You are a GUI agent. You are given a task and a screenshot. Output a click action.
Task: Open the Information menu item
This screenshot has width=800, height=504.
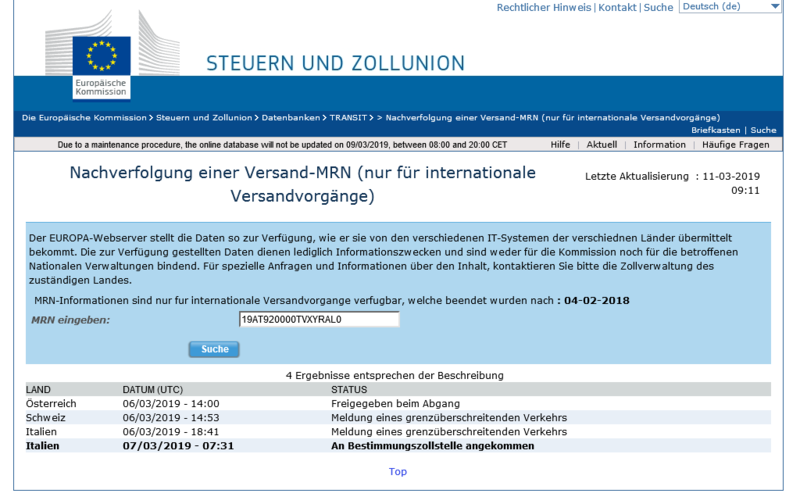pyautogui.click(x=659, y=145)
